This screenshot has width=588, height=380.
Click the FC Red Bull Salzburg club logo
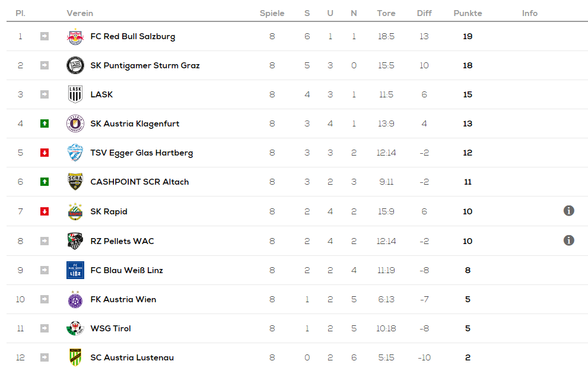pos(75,36)
